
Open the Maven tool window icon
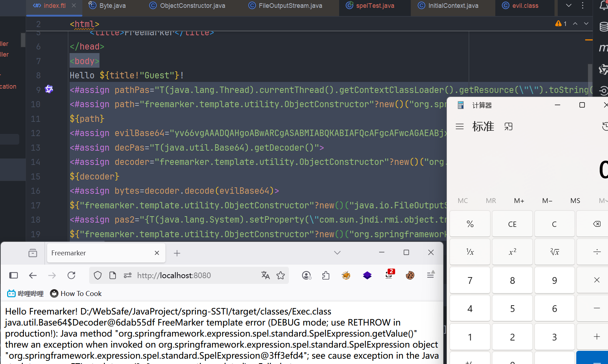(603, 48)
